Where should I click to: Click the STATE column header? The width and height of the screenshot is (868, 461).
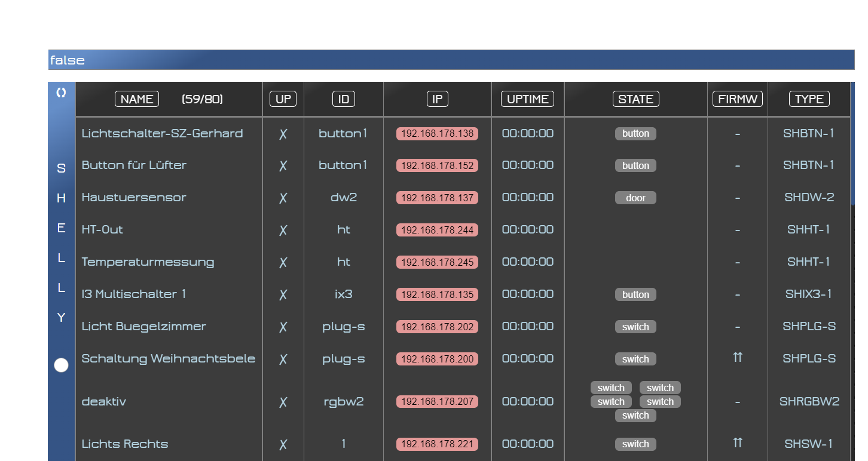click(635, 99)
